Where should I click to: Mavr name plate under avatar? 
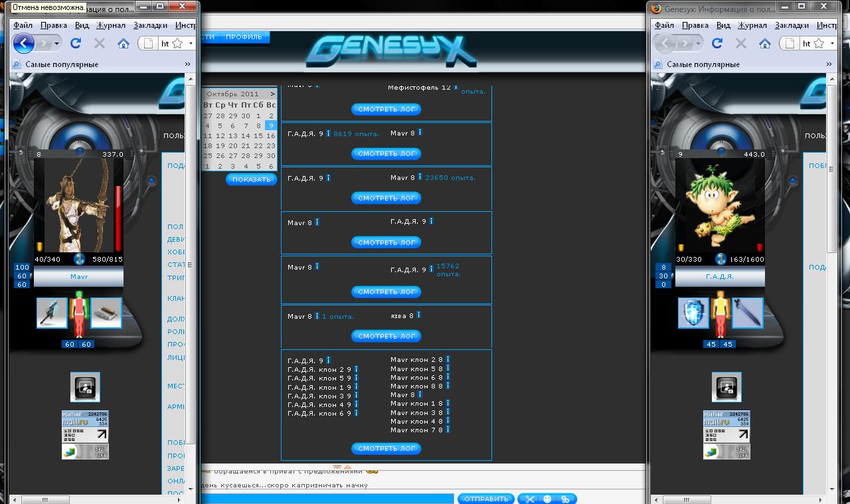point(79,277)
